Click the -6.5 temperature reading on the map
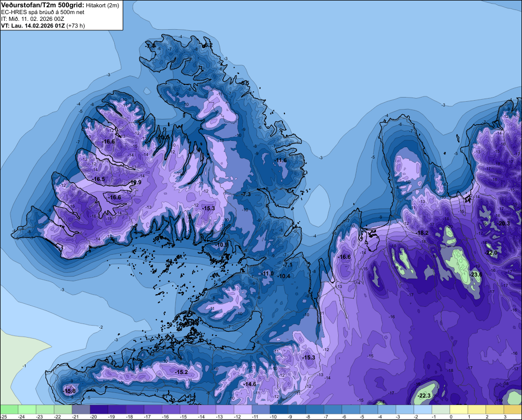 (x=244, y=83)
